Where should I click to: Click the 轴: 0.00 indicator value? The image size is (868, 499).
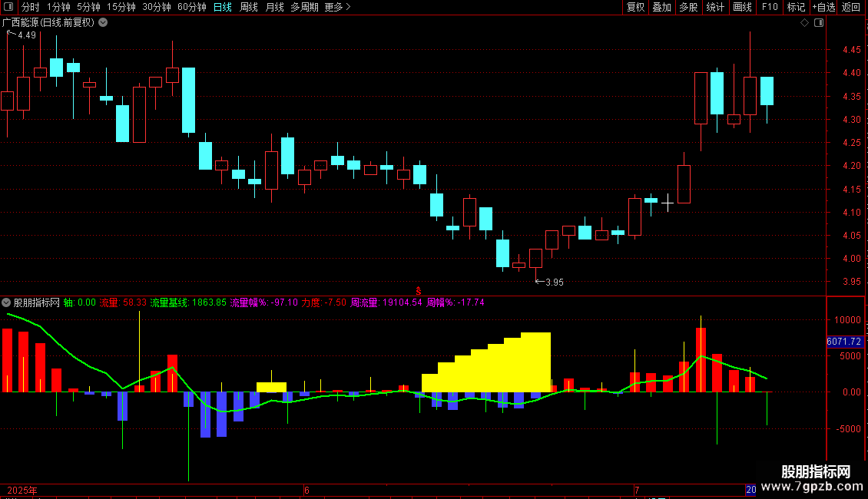tap(79, 302)
